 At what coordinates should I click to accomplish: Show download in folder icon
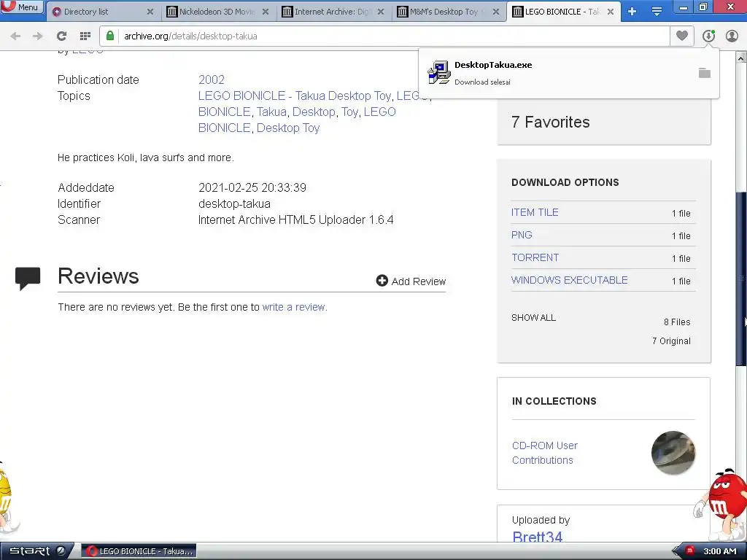coord(705,73)
